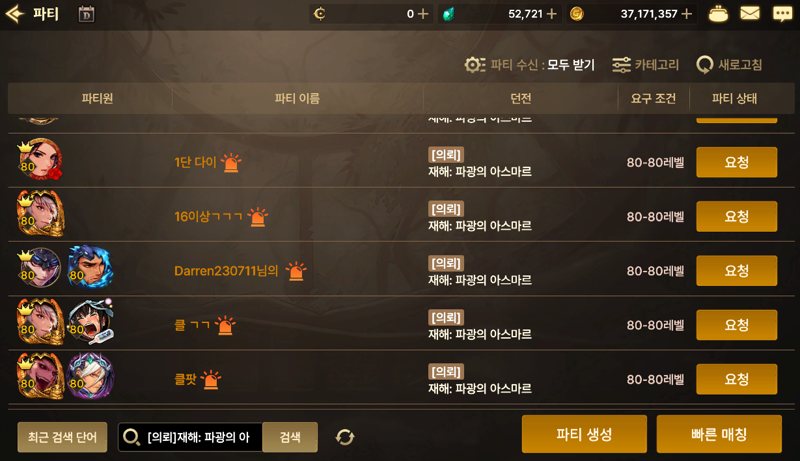This screenshot has height=461, width=800.
Task: Request to join 1단 다이 party
Action: click(737, 162)
